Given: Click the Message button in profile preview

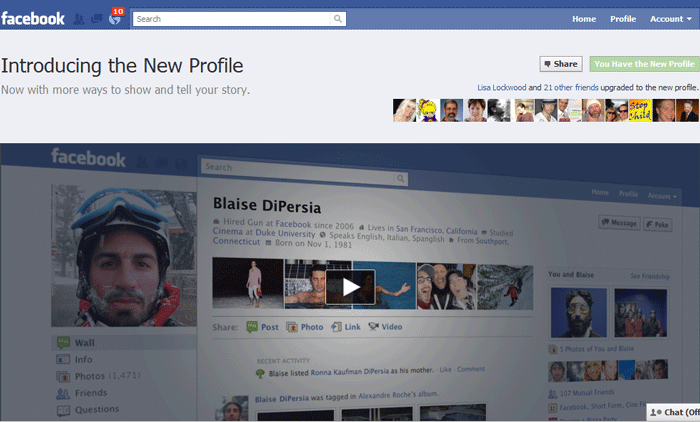Looking at the screenshot, I should click(x=619, y=222).
